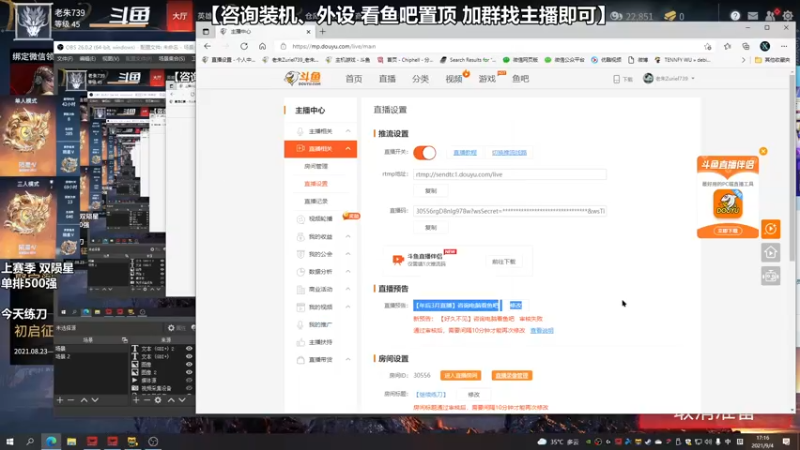Close the 主播中心 browser tab

308,32
